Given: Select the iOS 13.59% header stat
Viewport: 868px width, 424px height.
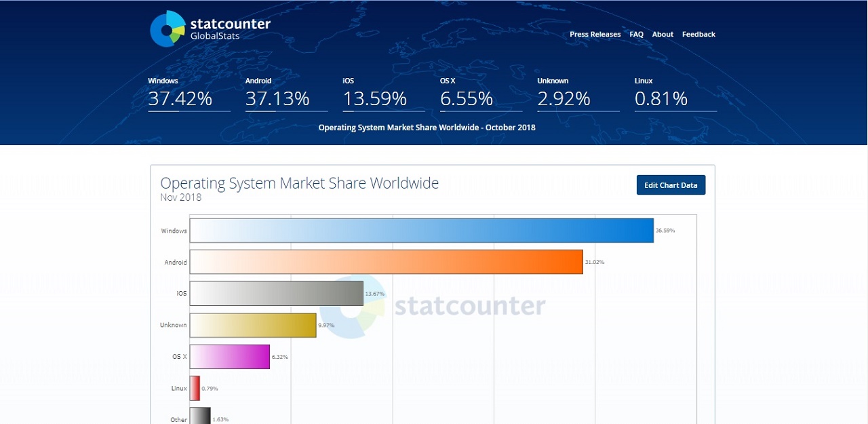Looking at the screenshot, I should [x=383, y=93].
